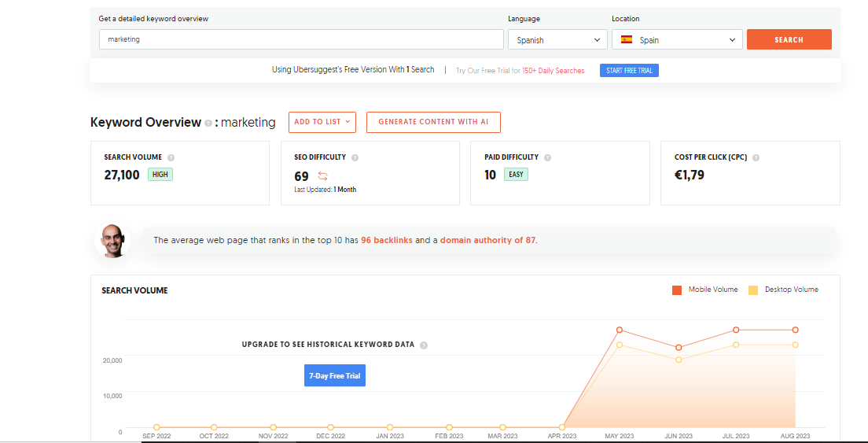Click the SEO Difficulty help icon
The image size is (868, 443).
pyautogui.click(x=355, y=157)
